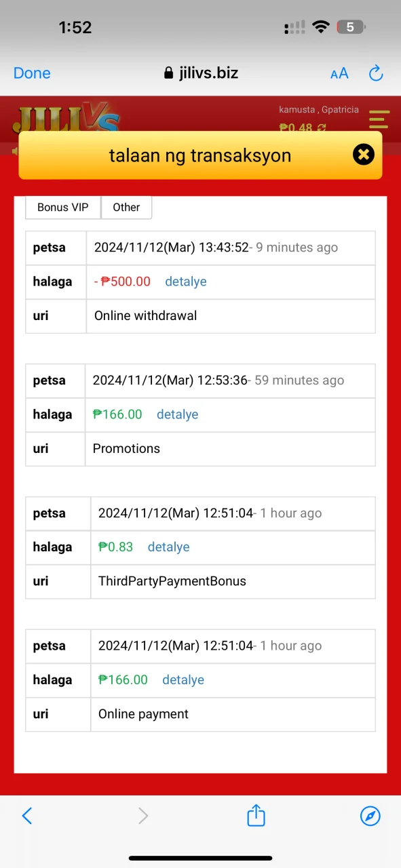Open detalye for the Promotions ₱166.00 entry
401x868 pixels.
click(x=178, y=414)
